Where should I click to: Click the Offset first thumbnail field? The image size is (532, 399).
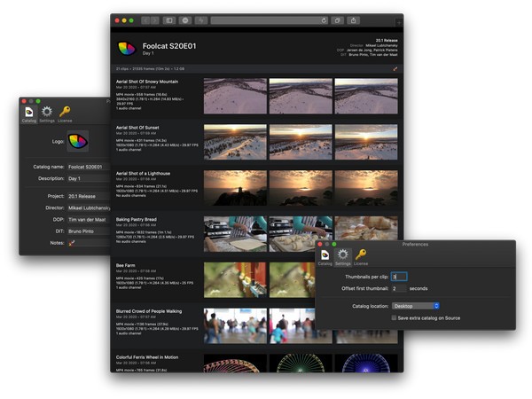point(399,288)
